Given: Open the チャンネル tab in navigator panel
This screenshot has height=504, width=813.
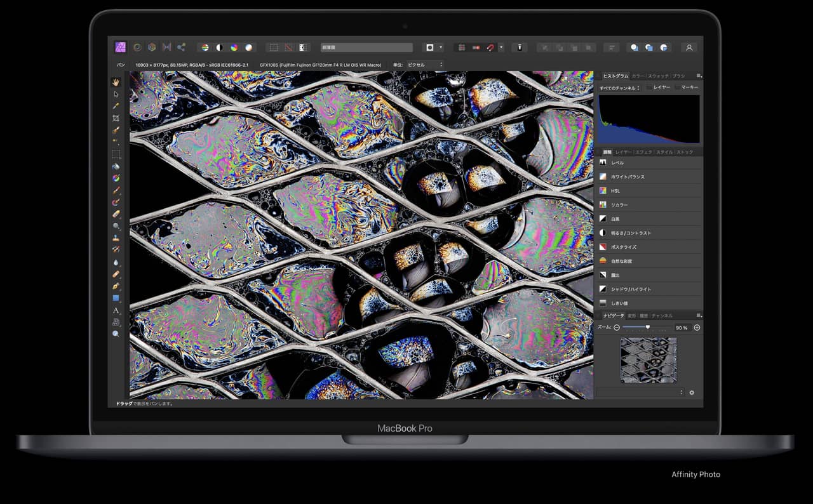Looking at the screenshot, I should (662, 315).
